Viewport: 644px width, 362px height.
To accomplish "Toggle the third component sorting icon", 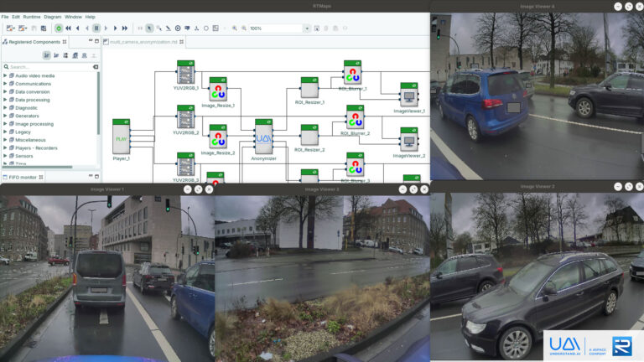I will click(x=65, y=55).
